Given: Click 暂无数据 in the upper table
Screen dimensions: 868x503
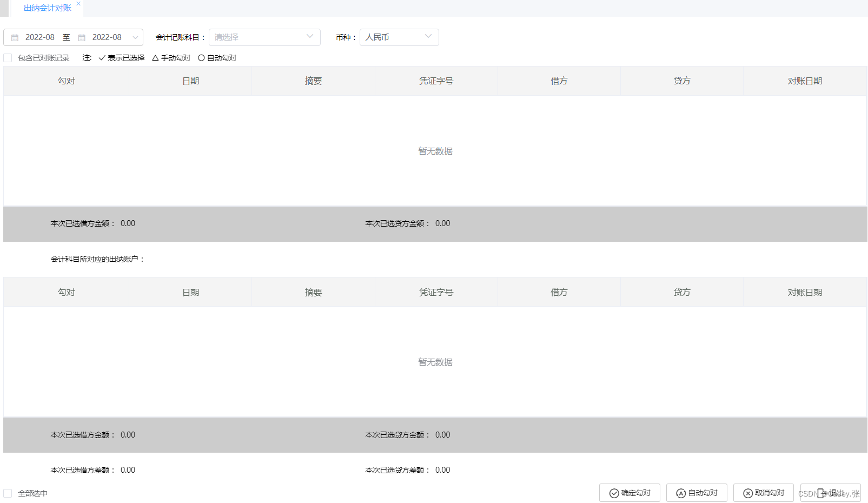Looking at the screenshot, I should click(435, 151).
